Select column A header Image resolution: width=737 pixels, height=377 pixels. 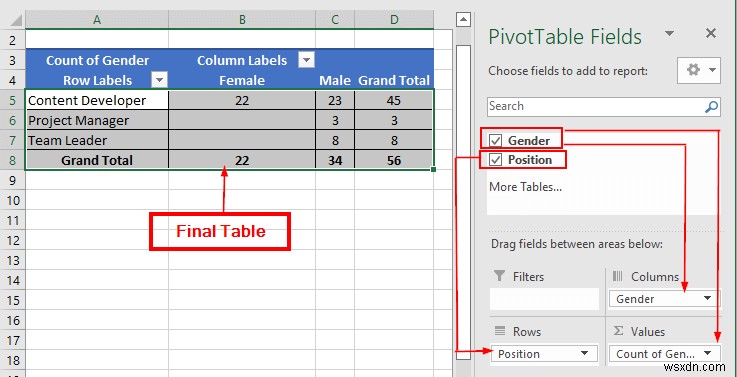pos(97,19)
